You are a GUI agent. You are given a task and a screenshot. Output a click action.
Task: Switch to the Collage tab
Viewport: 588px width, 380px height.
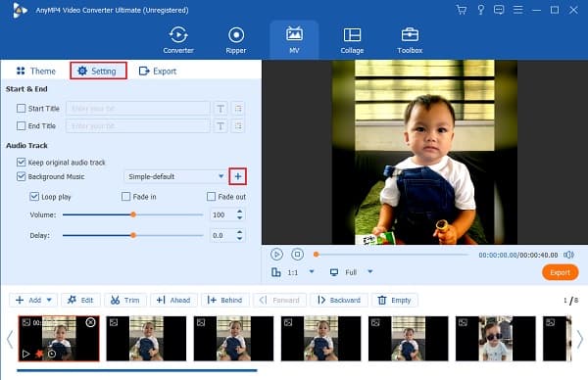[x=352, y=40]
